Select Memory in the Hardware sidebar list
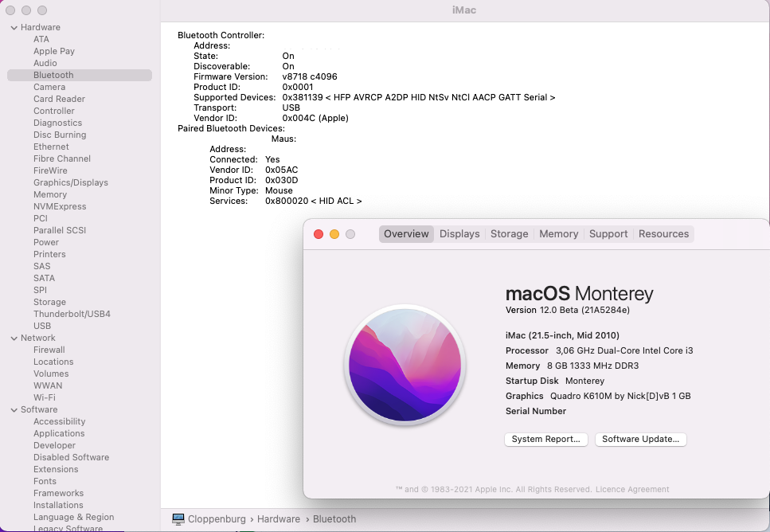770x532 pixels. [50, 194]
